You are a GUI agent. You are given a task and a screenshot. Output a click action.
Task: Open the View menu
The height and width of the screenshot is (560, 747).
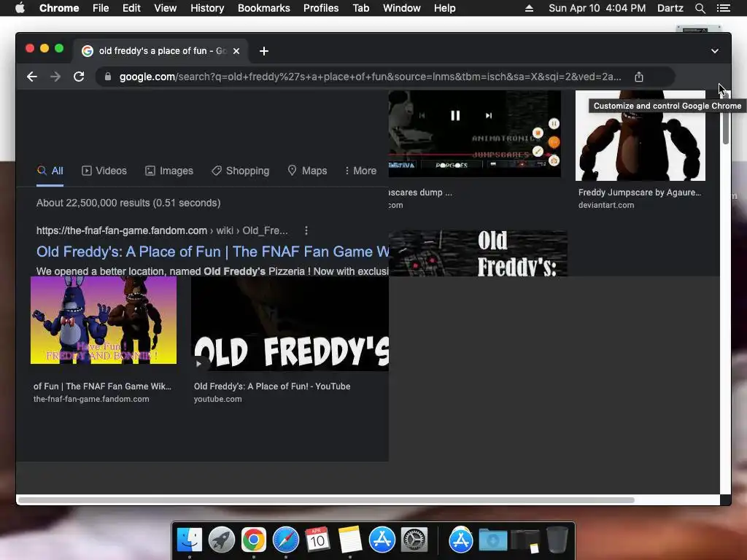pos(166,8)
